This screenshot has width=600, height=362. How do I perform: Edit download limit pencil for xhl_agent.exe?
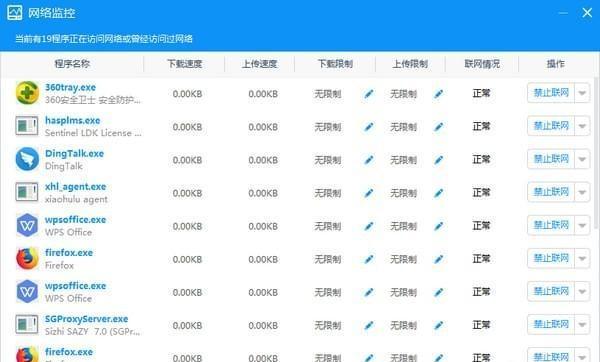click(369, 193)
